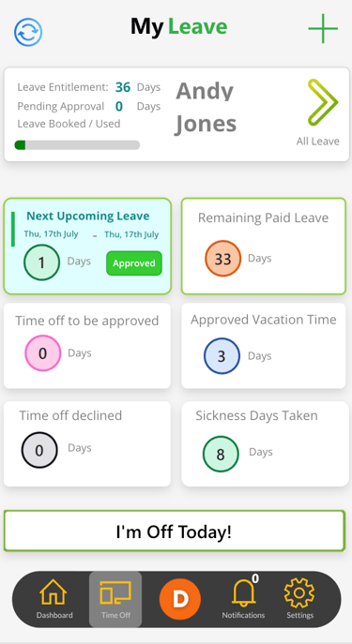Add new leave with the plus icon
Viewport: 352px width, 644px height.
pyautogui.click(x=323, y=28)
